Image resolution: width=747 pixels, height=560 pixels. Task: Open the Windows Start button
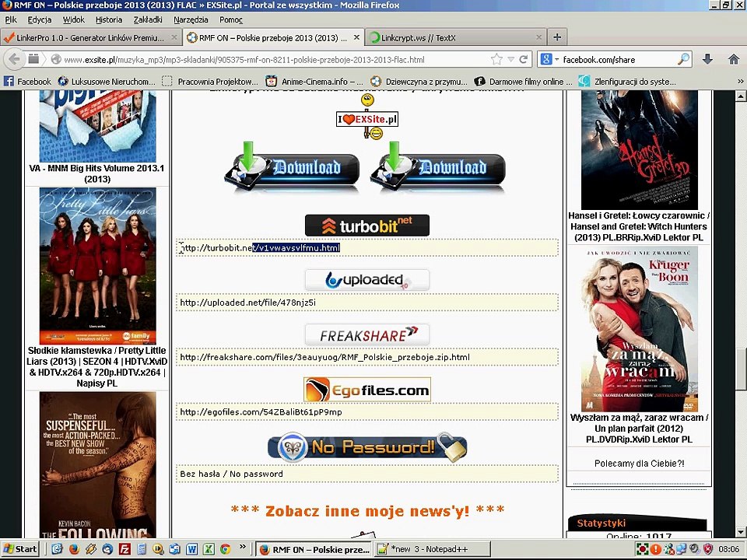pos(20,549)
